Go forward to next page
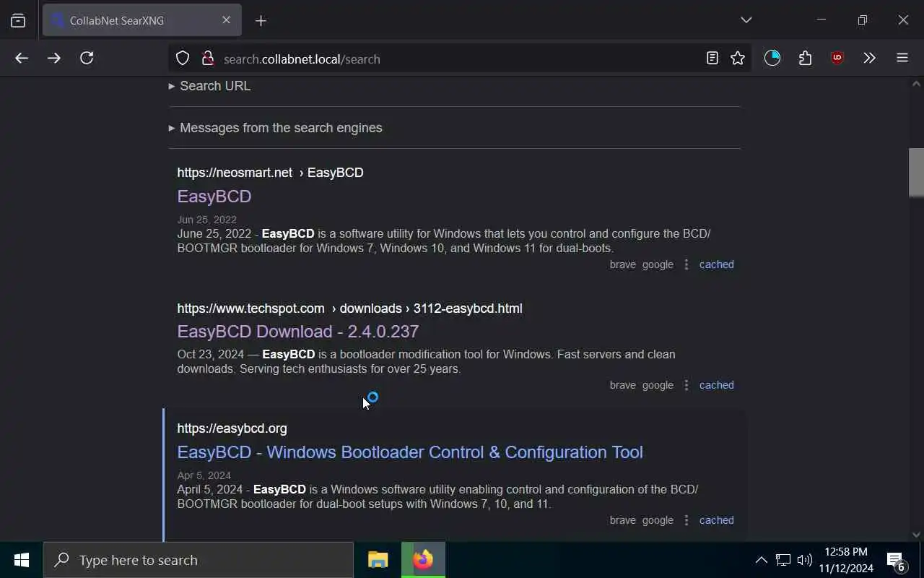 pyautogui.click(x=54, y=59)
